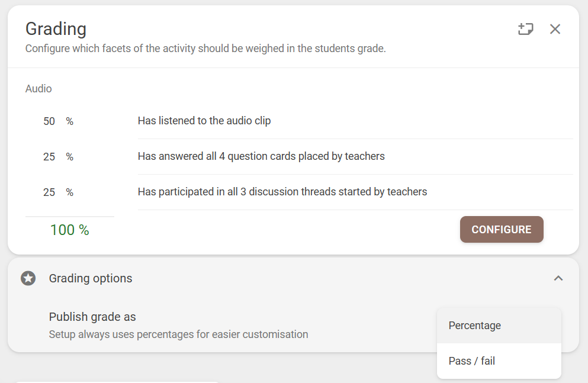Select the 'Has listened to the audio clip' row
Viewport: 588px width, 383px height.
[204, 121]
